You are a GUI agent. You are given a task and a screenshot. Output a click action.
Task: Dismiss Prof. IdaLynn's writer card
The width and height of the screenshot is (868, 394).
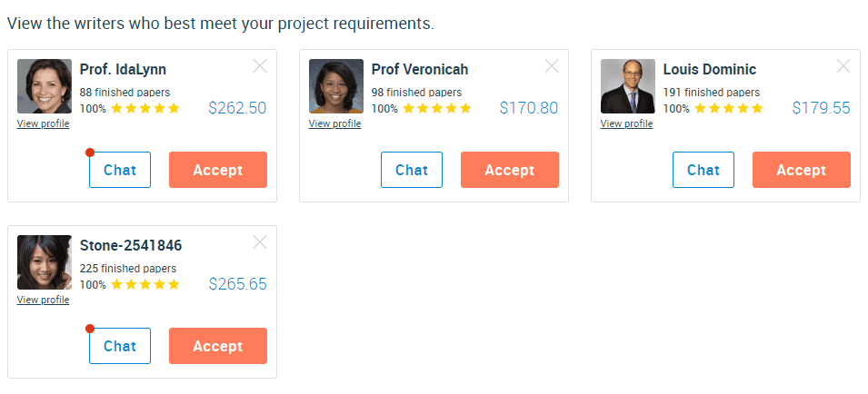[x=260, y=66]
